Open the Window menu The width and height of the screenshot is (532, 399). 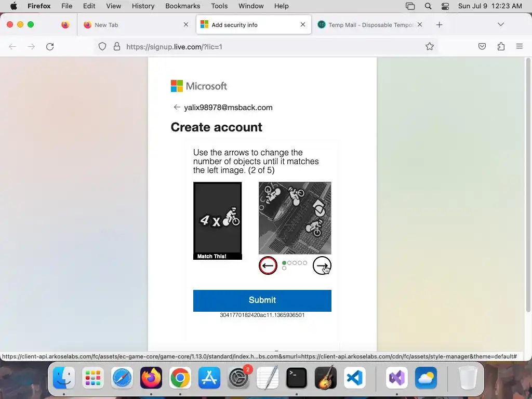pos(251,6)
